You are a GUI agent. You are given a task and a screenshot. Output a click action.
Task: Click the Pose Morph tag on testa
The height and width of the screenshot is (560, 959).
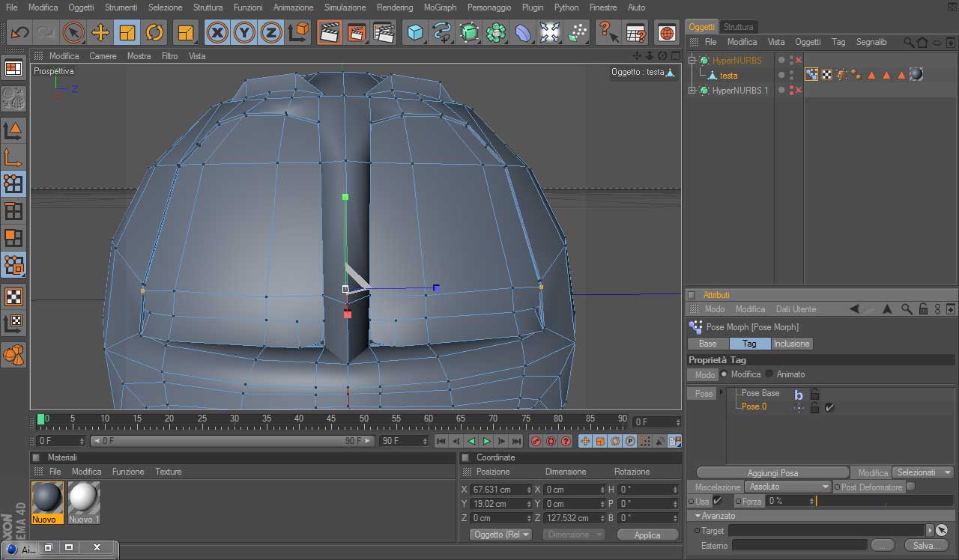pos(811,74)
